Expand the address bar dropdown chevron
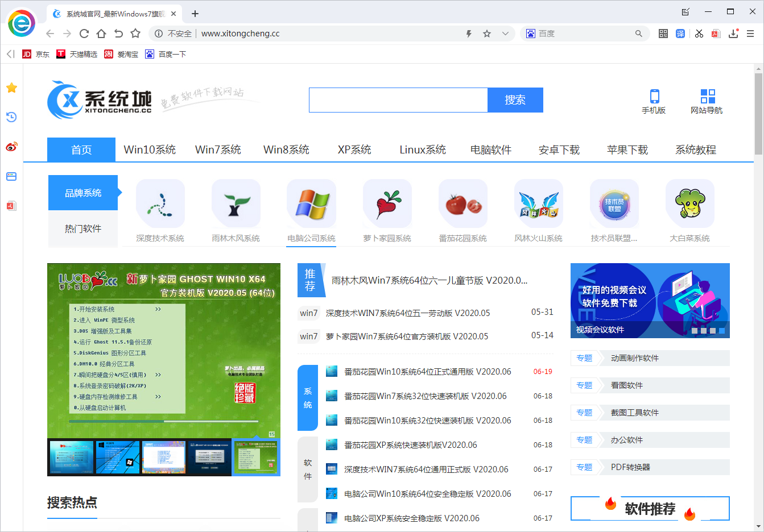 pos(505,34)
